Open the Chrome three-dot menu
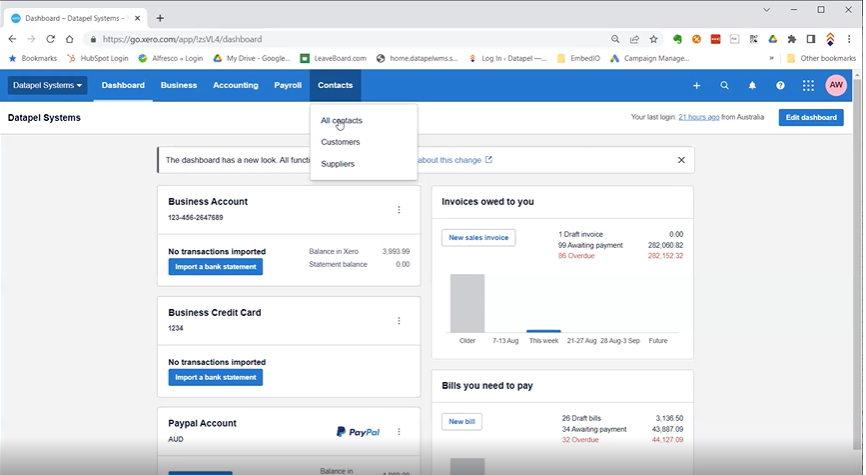The width and height of the screenshot is (866, 475). coord(849,39)
